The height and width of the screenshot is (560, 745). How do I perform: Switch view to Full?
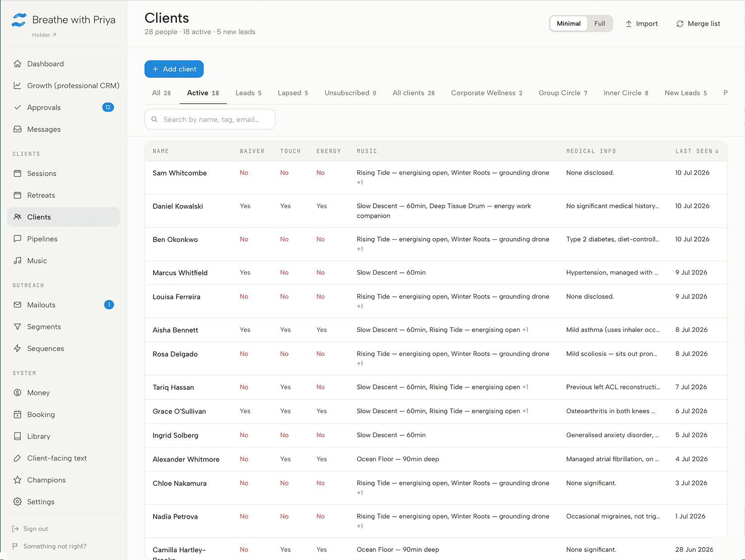tap(600, 23)
